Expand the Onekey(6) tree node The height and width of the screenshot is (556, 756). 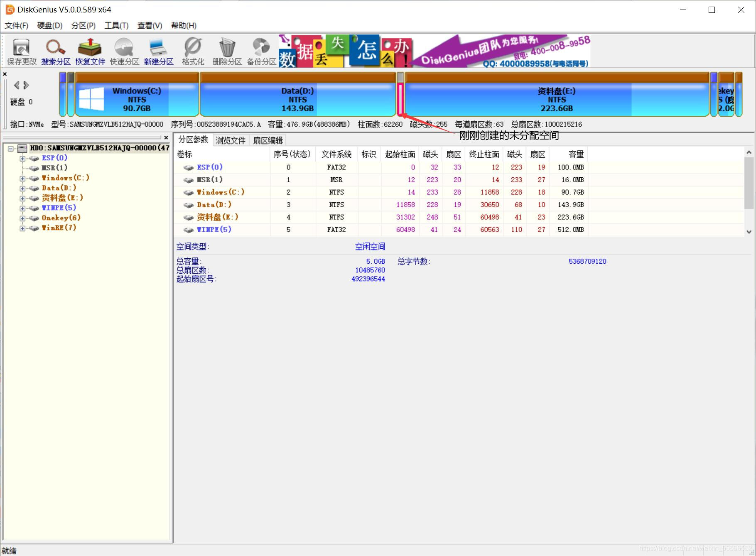click(x=22, y=218)
